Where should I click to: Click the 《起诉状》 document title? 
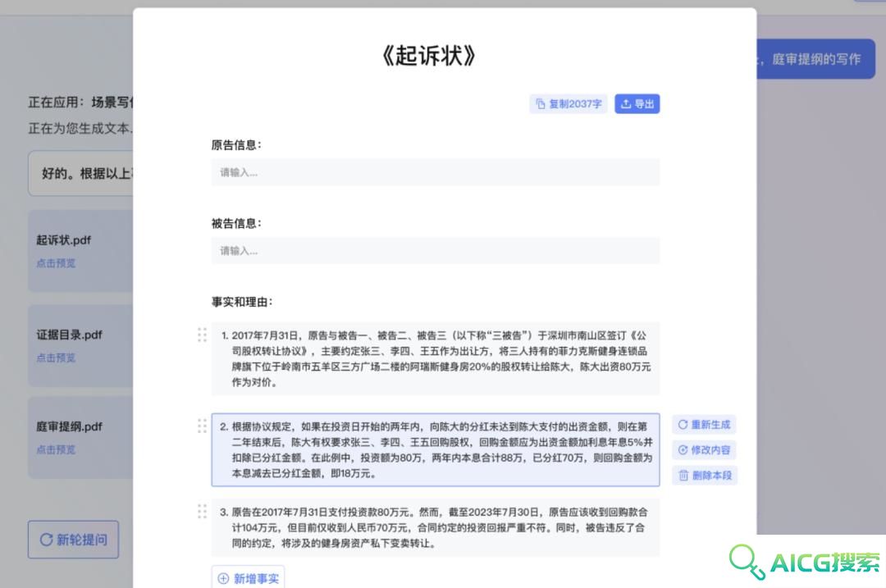coord(429,56)
